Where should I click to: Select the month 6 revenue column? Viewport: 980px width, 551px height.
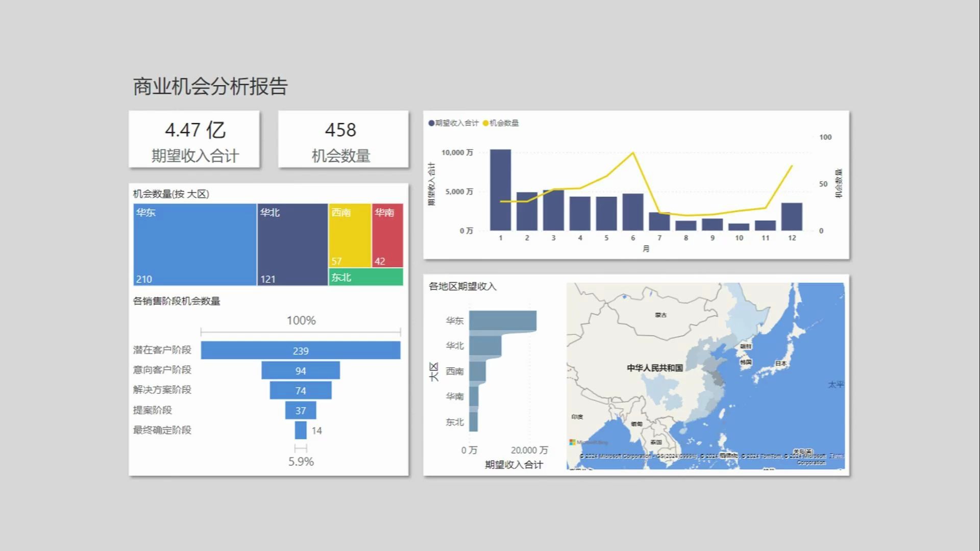633,212
